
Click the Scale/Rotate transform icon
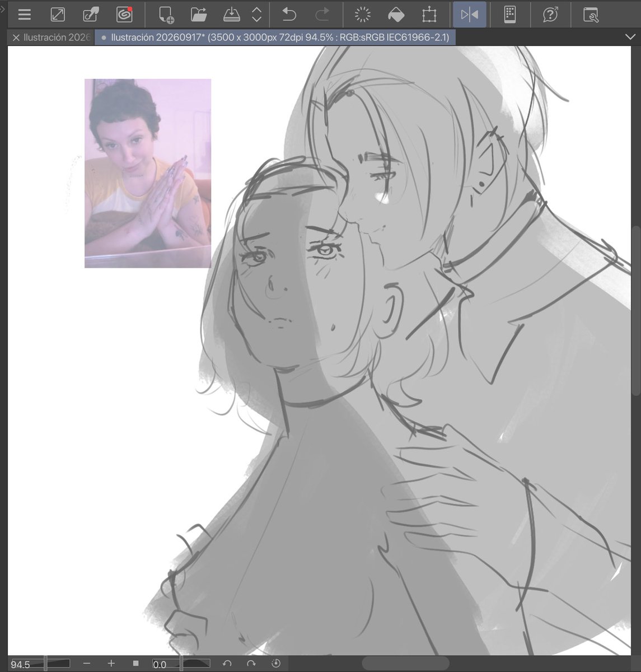tap(429, 15)
